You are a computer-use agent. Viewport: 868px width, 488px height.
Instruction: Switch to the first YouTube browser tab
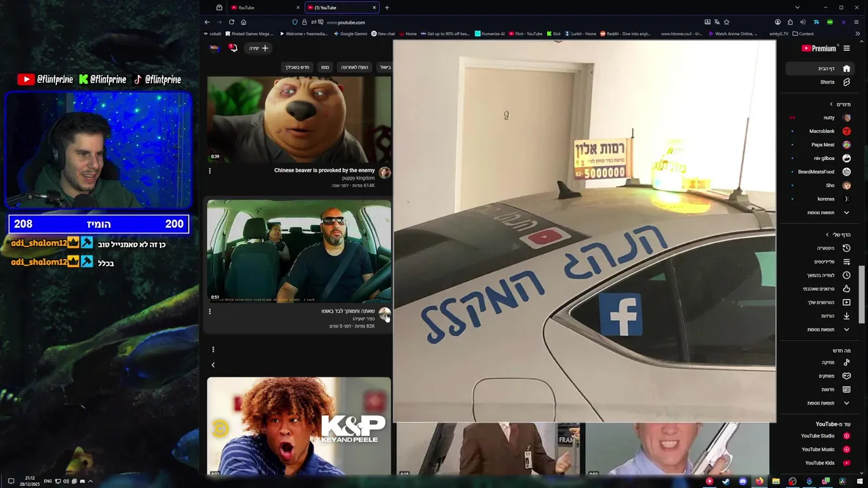pos(264,7)
